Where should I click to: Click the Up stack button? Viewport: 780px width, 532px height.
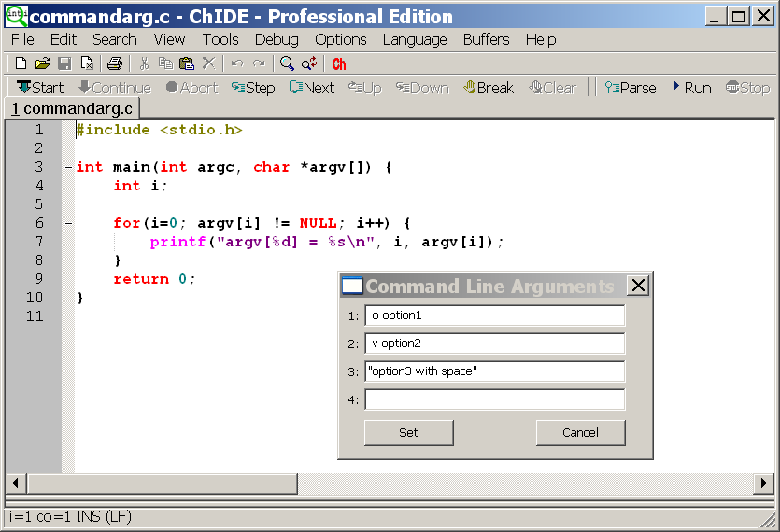[364, 88]
